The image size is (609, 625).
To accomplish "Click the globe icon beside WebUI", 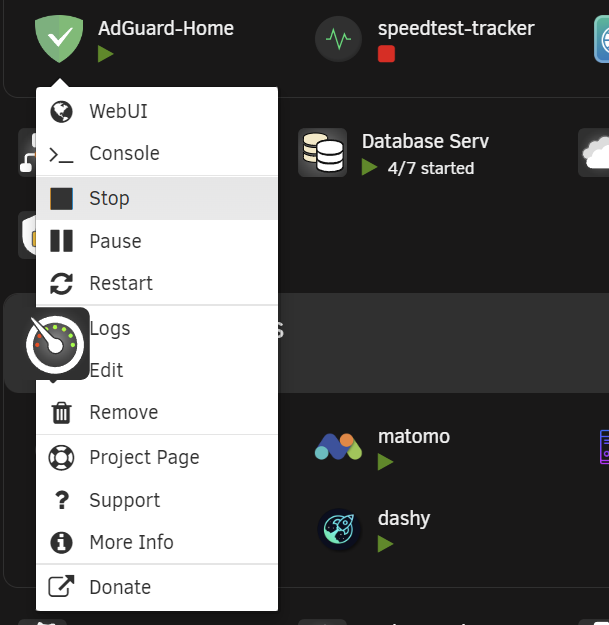I will pyautogui.click(x=61, y=112).
